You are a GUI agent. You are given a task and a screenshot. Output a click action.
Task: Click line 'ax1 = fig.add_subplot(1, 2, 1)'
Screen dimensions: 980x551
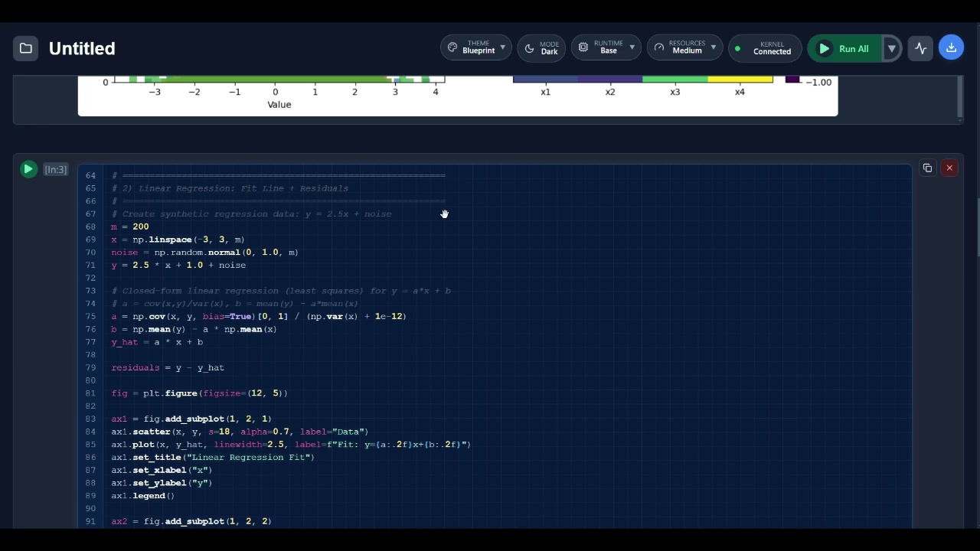click(x=191, y=419)
